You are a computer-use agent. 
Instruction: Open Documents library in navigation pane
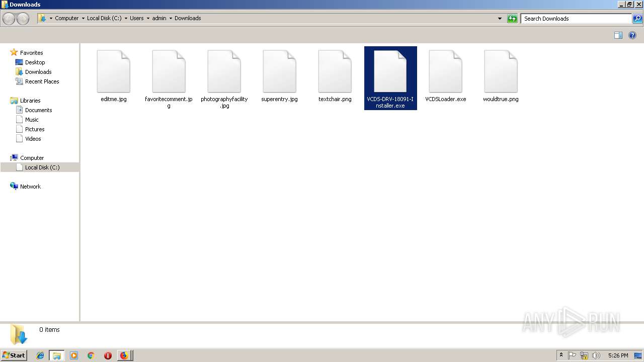pos(38,110)
